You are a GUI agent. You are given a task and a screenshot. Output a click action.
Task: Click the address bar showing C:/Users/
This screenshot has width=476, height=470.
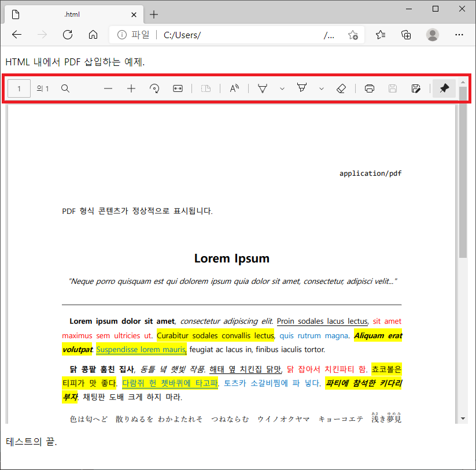[x=237, y=35]
